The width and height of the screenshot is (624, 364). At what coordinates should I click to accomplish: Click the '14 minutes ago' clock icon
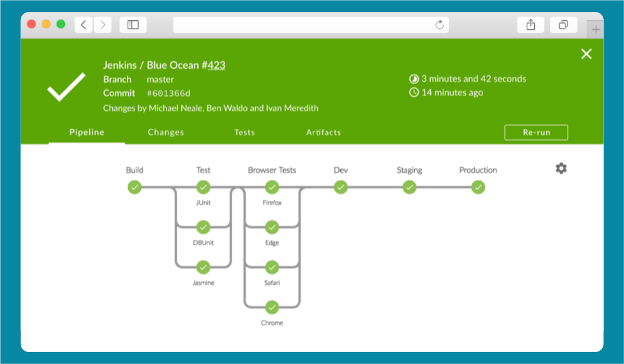tap(414, 92)
